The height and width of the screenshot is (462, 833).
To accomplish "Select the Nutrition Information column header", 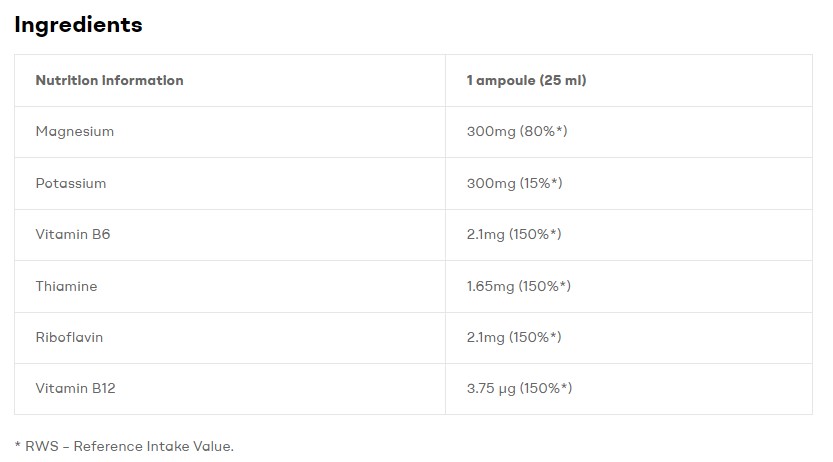I will click(109, 80).
